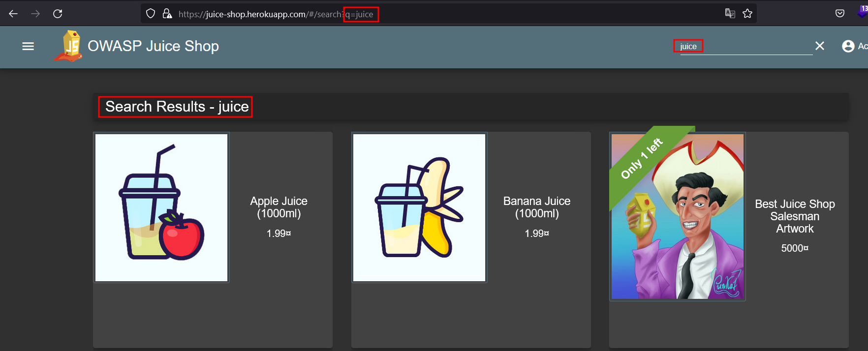Reload the page with the refresh icon
This screenshot has height=351, width=868.
click(x=58, y=14)
